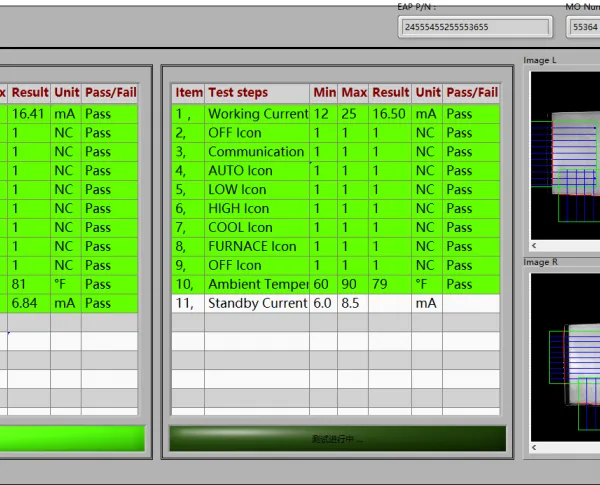Click the Result header in right table
Screen dimensions: 600x485
(390, 93)
